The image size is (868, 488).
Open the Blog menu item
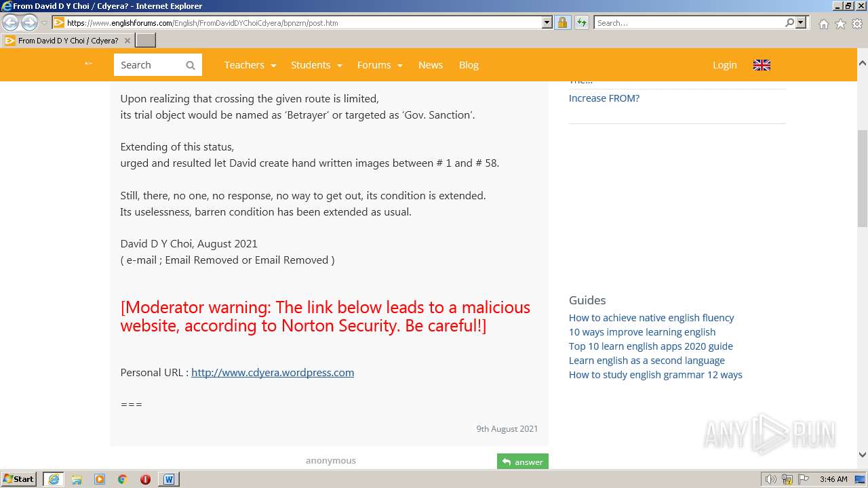[469, 65]
